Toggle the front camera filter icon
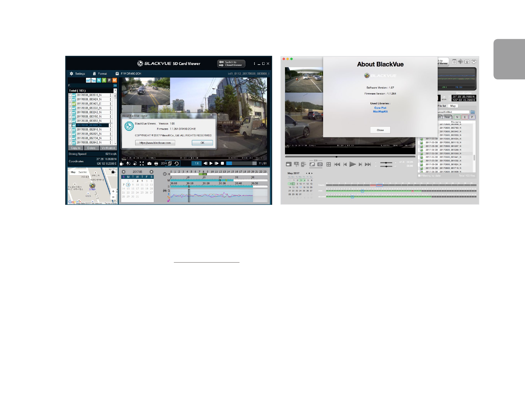Viewport: 525px width, 420px height. (88, 80)
